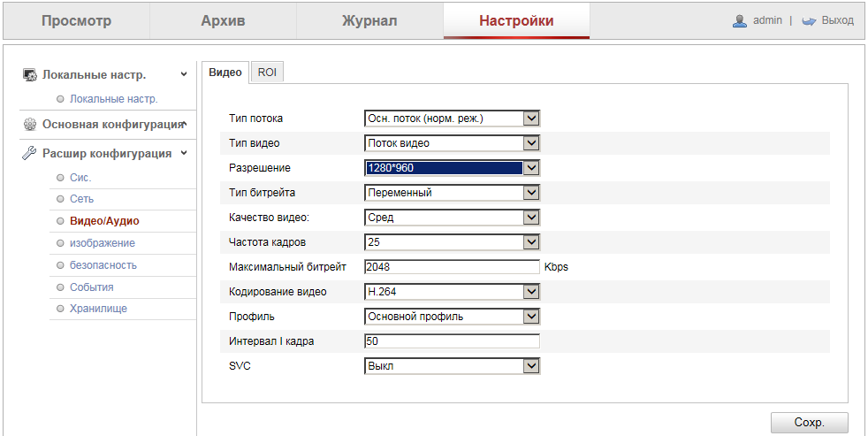This screenshot has width=868, height=436.
Task: Open the Тип потока dropdown
Action: point(453,118)
